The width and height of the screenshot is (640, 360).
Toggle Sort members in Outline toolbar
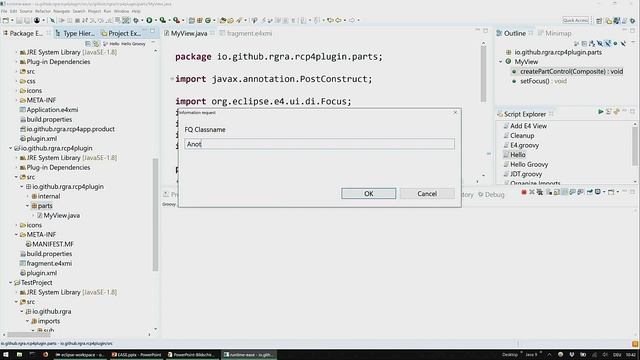pos(592,43)
